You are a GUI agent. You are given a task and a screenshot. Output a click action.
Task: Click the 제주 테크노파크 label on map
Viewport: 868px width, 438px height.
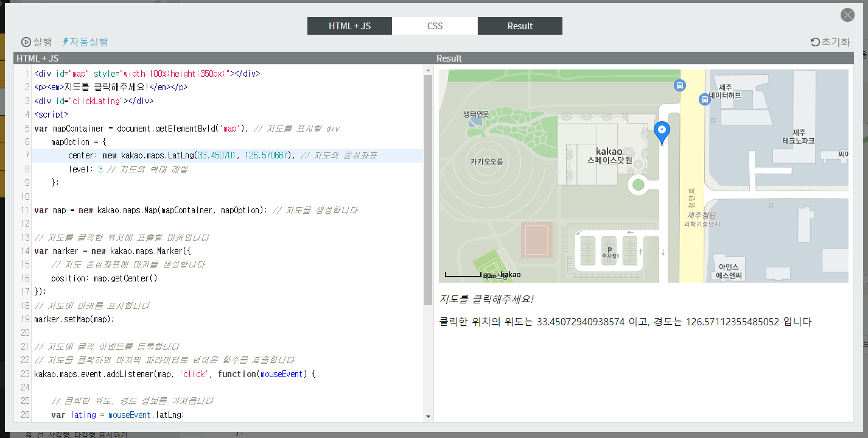799,136
